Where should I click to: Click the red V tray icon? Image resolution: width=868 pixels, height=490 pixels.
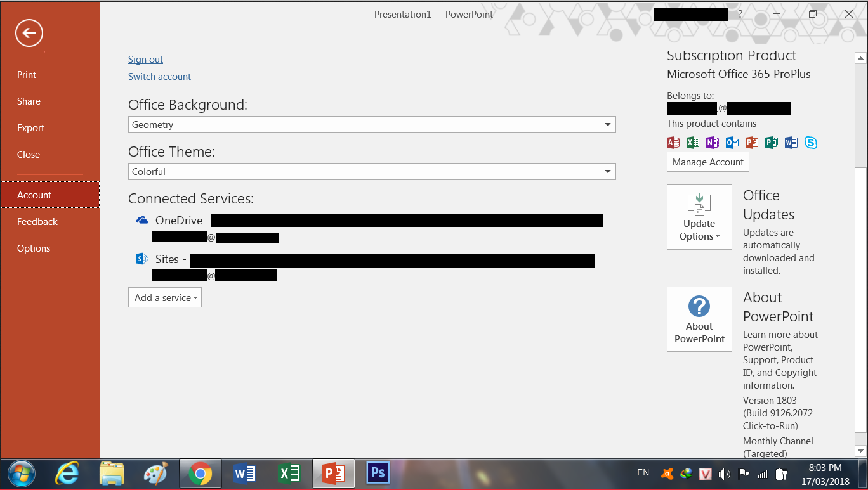705,474
